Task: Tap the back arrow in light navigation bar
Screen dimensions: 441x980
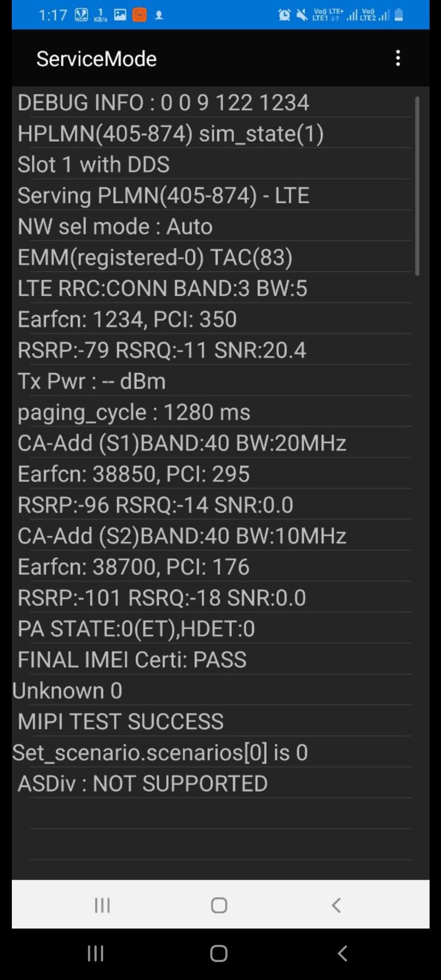Action: click(x=336, y=905)
